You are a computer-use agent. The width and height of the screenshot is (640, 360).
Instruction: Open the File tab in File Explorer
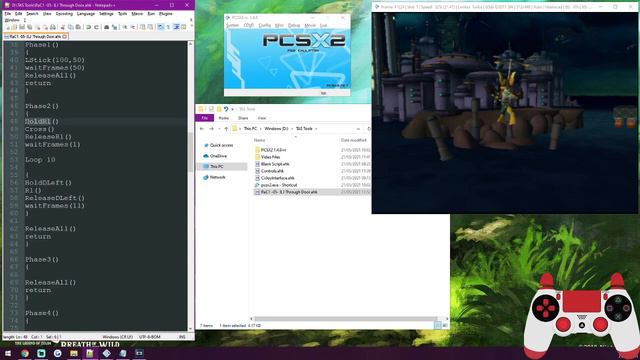(204, 118)
